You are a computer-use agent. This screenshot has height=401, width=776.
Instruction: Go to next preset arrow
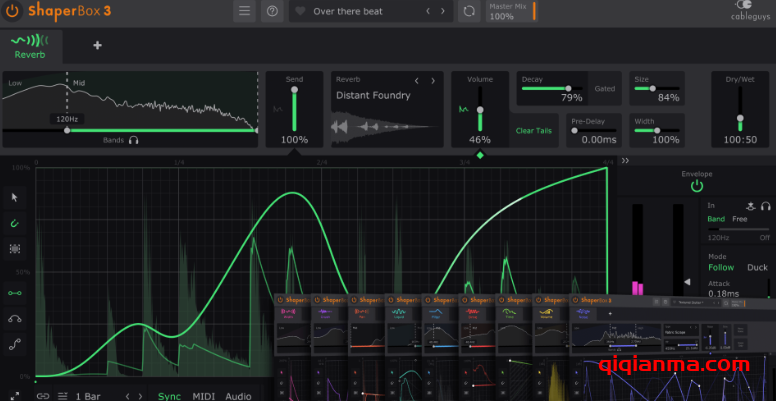click(x=443, y=11)
